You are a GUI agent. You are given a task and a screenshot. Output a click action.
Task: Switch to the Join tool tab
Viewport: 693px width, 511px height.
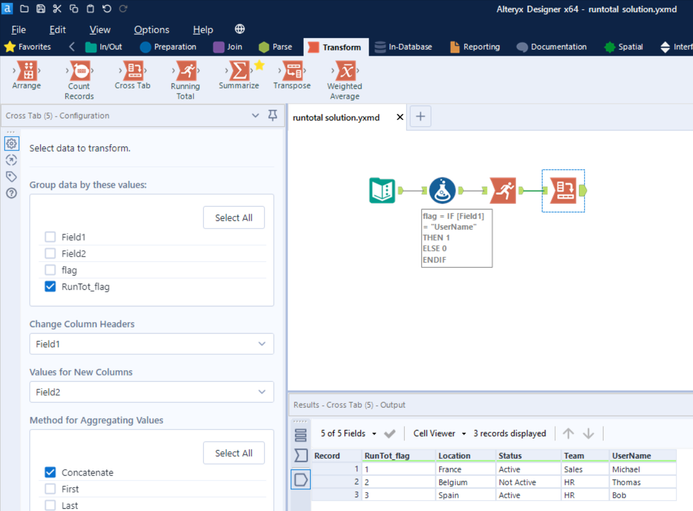click(228, 47)
